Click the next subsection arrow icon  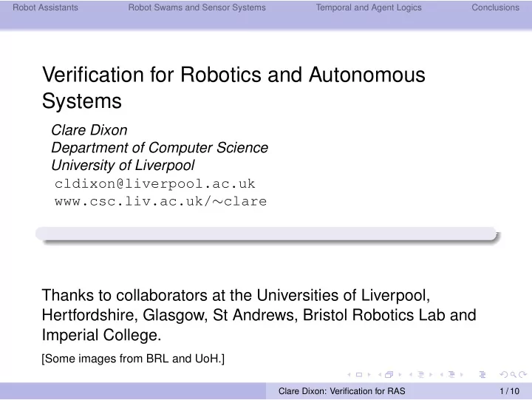tap(431, 375)
